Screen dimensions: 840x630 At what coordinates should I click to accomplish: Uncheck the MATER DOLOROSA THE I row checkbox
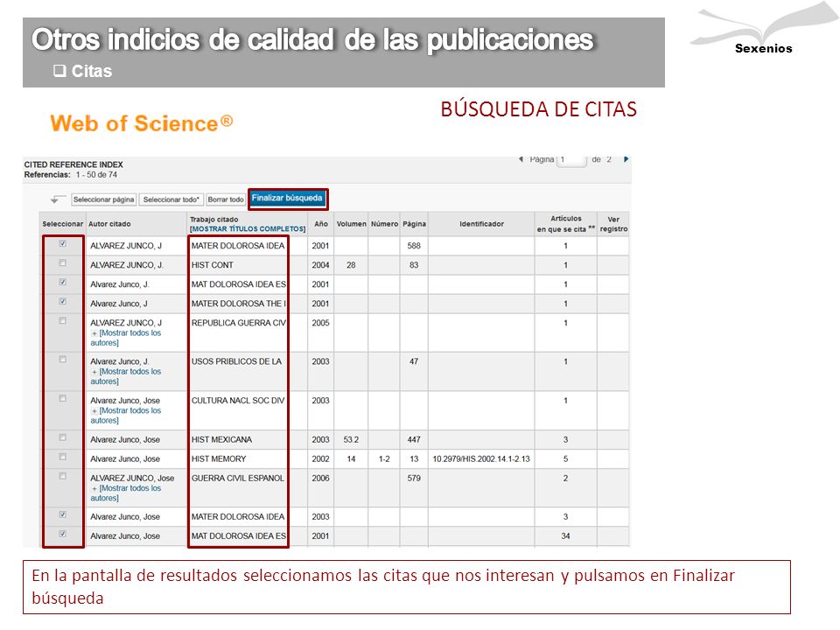click(63, 302)
